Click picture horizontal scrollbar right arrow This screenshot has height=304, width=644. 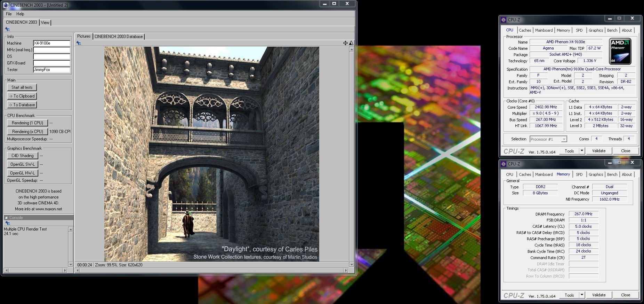point(346,270)
